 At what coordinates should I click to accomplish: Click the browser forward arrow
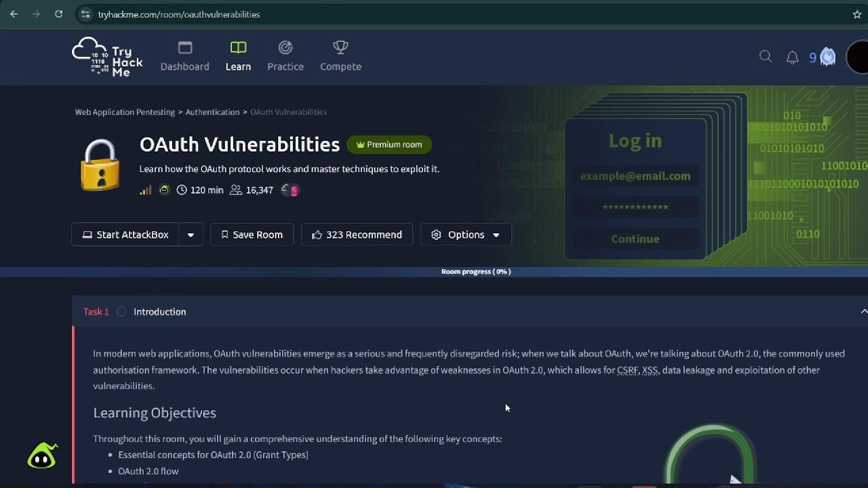coord(36,14)
